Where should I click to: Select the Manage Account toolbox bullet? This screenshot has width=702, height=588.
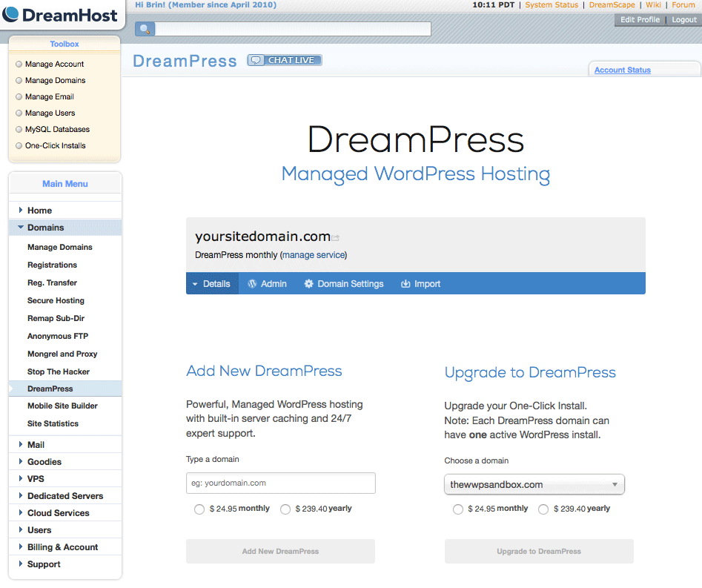(19, 64)
